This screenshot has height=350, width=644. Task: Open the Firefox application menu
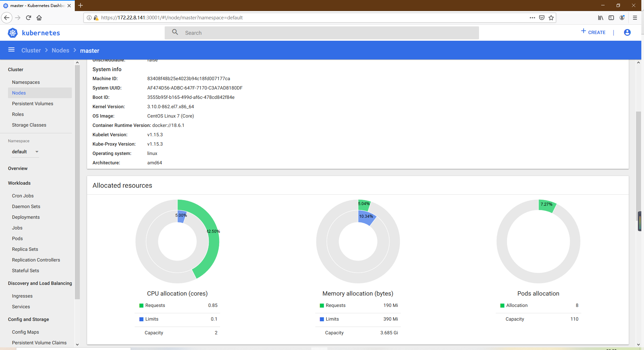pos(635,18)
